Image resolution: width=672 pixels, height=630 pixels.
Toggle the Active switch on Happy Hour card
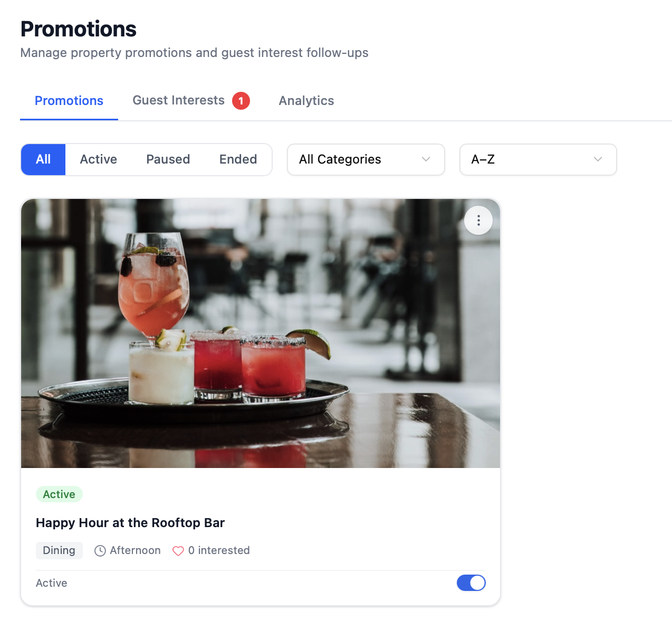coord(471,583)
